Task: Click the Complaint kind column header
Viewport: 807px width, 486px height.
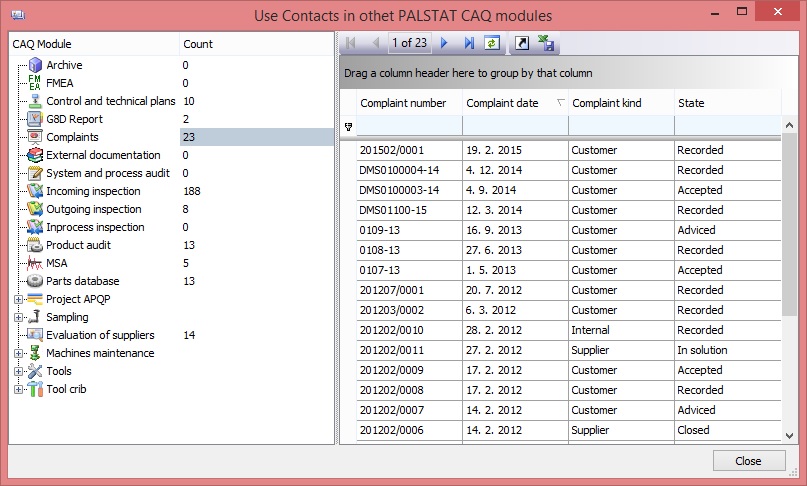Action: [x=621, y=103]
